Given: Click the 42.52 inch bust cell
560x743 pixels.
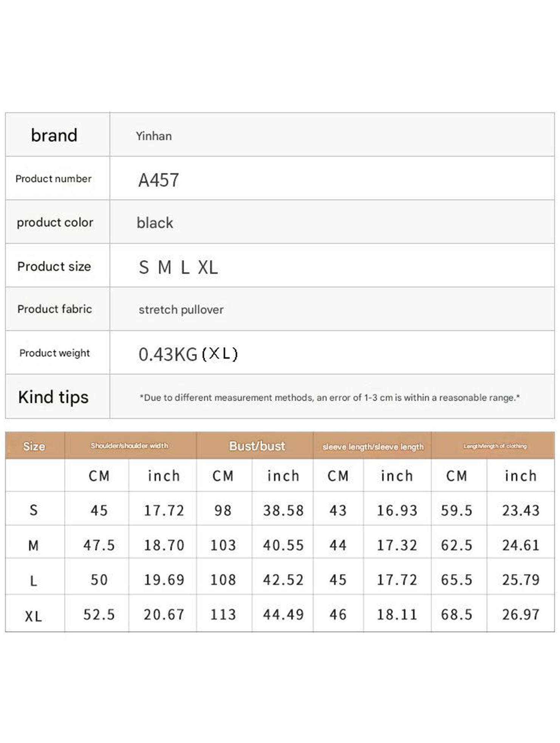Looking at the screenshot, I should click(x=283, y=580).
